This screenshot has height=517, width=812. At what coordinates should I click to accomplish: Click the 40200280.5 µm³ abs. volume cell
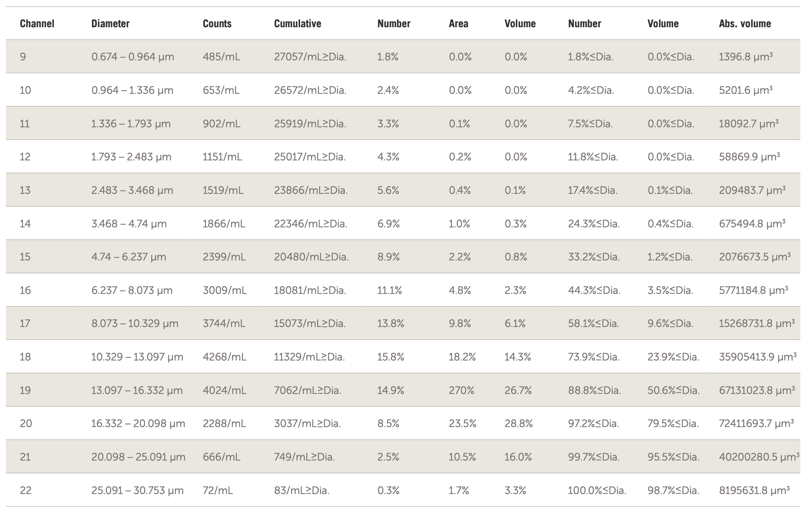click(759, 457)
